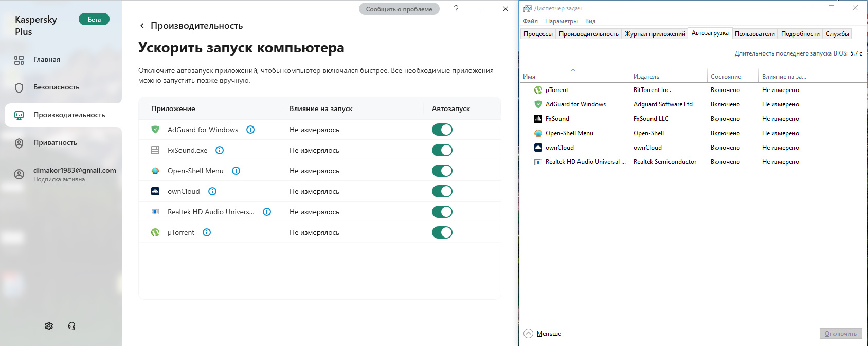The height and width of the screenshot is (346, 868).
Task: Sort Task Manager list by Имя column
Action: click(x=575, y=76)
